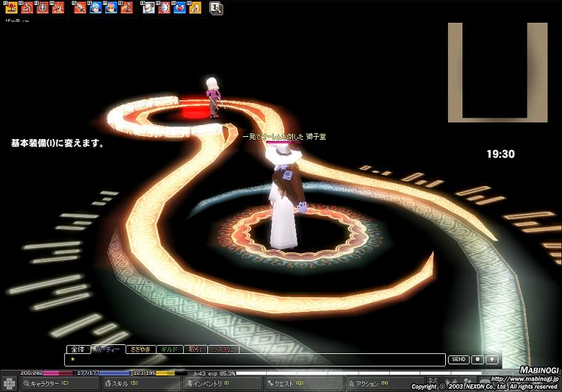
Task: Click the hotkey bar set switch icon
Action: click(x=216, y=8)
